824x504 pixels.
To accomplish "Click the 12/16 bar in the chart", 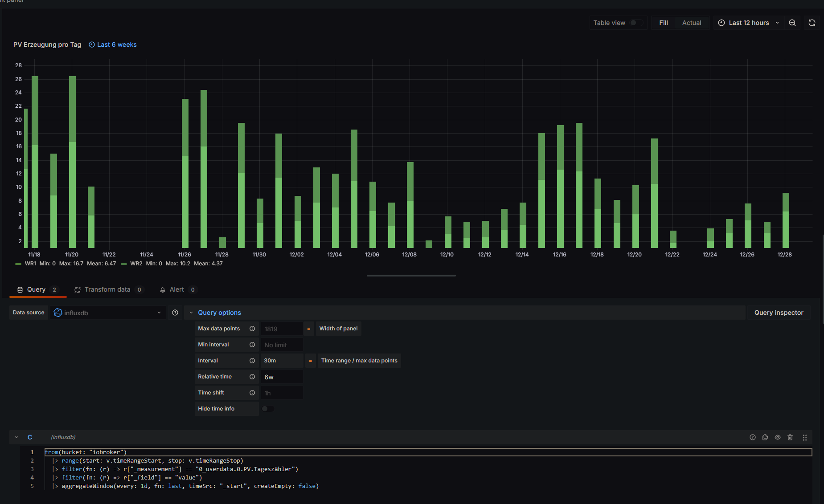I will [x=560, y=186].
